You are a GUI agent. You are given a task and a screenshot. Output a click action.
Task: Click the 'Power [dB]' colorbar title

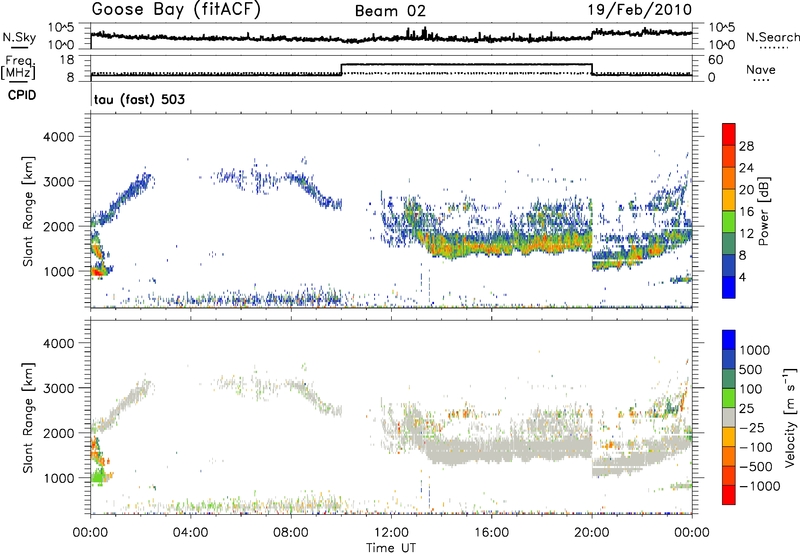coord(763,211)
